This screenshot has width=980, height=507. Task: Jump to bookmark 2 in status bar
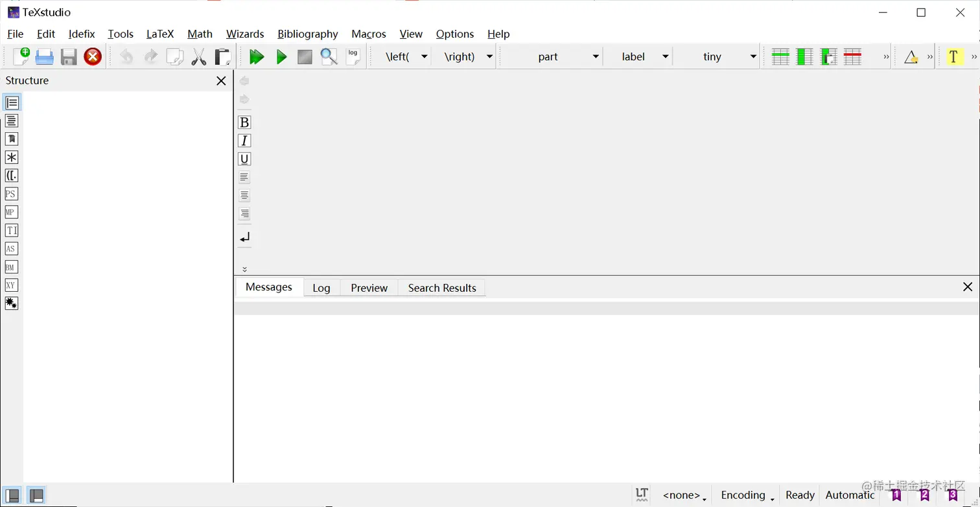(925, 495)
